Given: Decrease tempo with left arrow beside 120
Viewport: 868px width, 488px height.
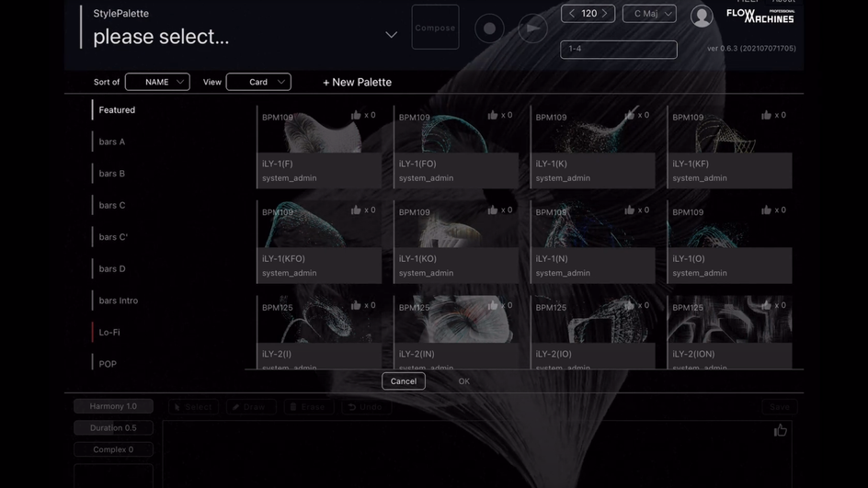Looking at the screenshot, I should [571, 13].
